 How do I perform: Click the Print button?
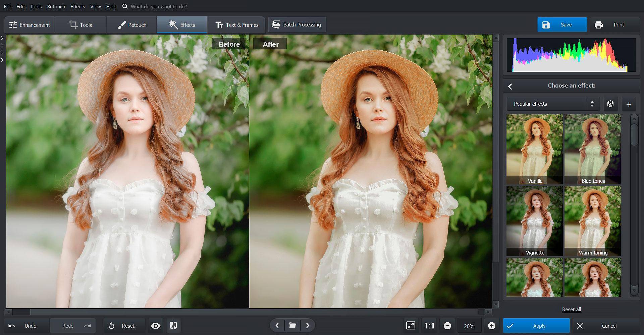615,25
